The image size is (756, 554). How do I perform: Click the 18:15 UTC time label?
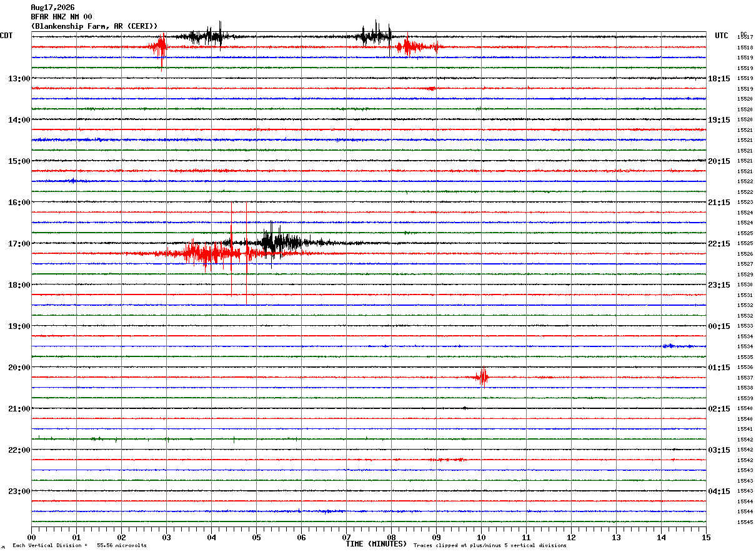719,79
